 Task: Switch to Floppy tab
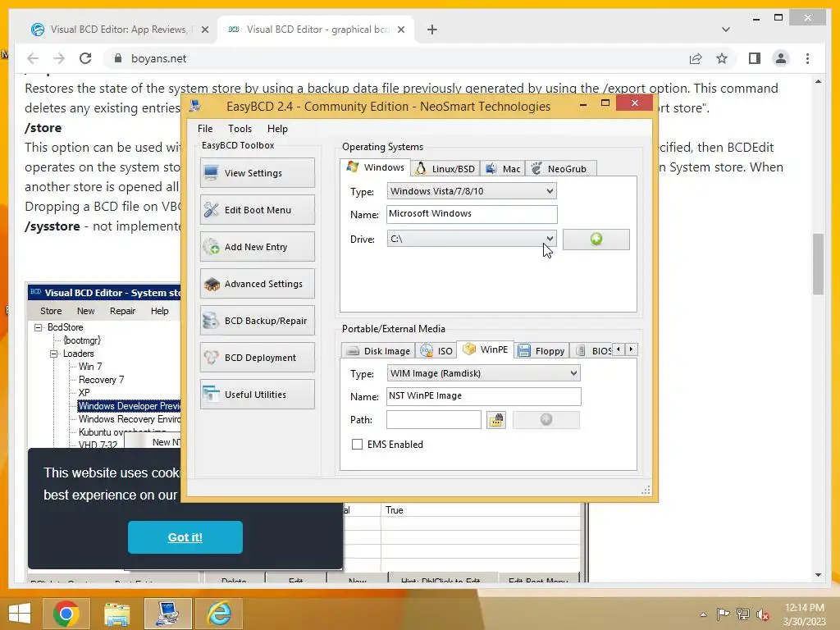point(541,351)
